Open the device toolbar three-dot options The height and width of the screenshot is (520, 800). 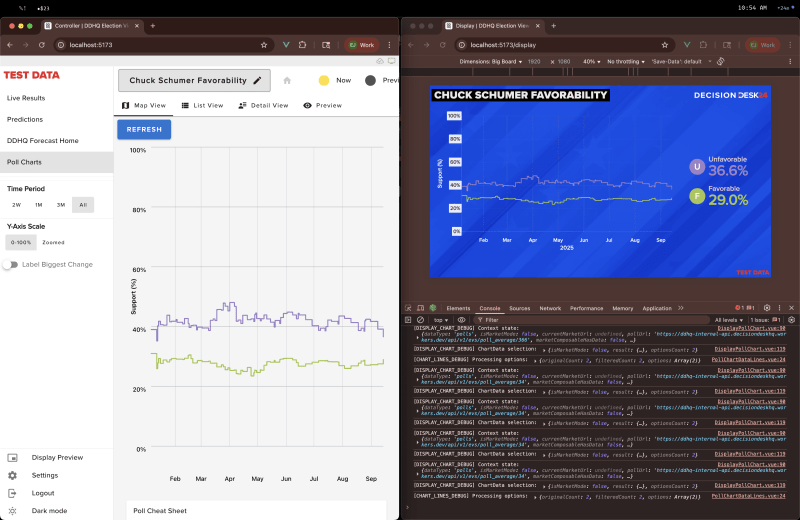(790, 61)
